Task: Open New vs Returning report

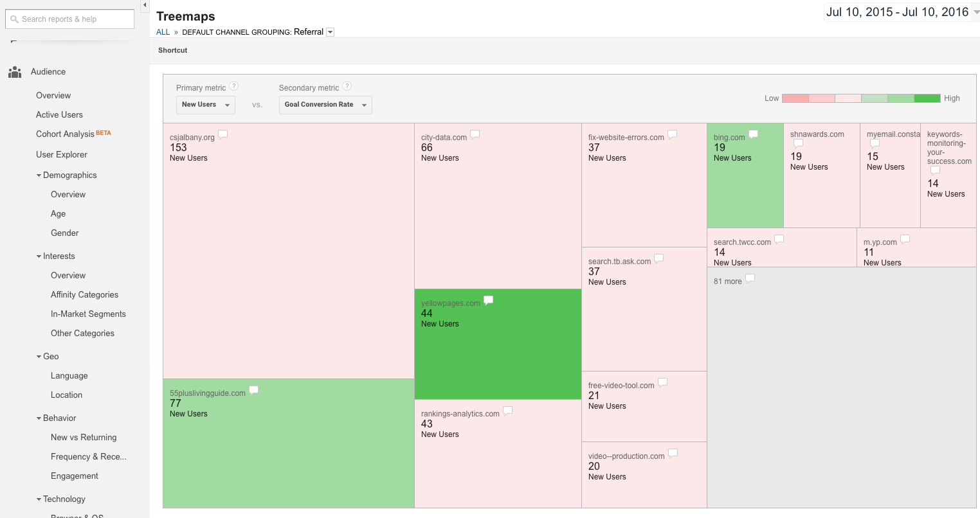Action: coord(84,437)
